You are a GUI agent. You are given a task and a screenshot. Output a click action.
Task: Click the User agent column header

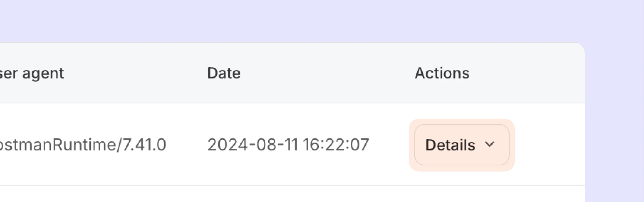click(32, 73)
